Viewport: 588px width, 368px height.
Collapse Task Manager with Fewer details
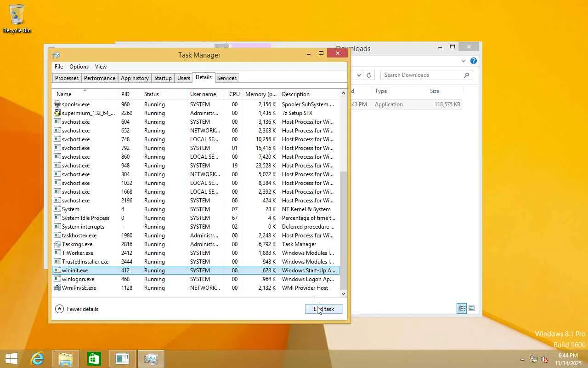click(77, 309)
